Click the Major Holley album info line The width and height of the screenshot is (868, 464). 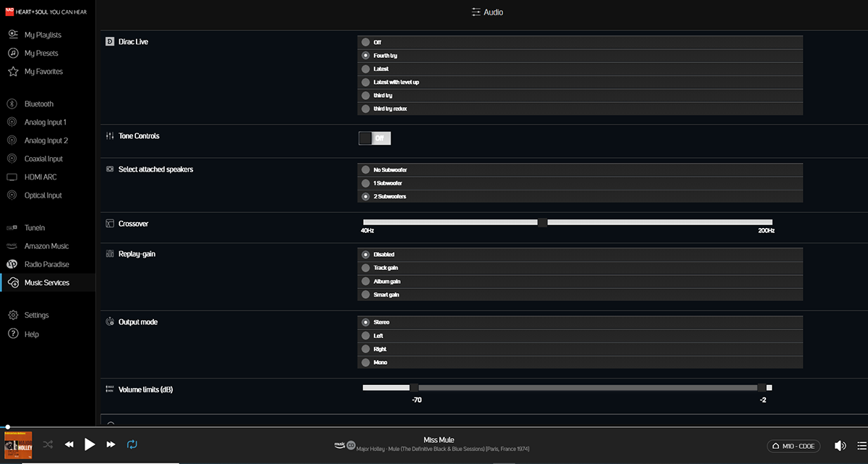443,450
